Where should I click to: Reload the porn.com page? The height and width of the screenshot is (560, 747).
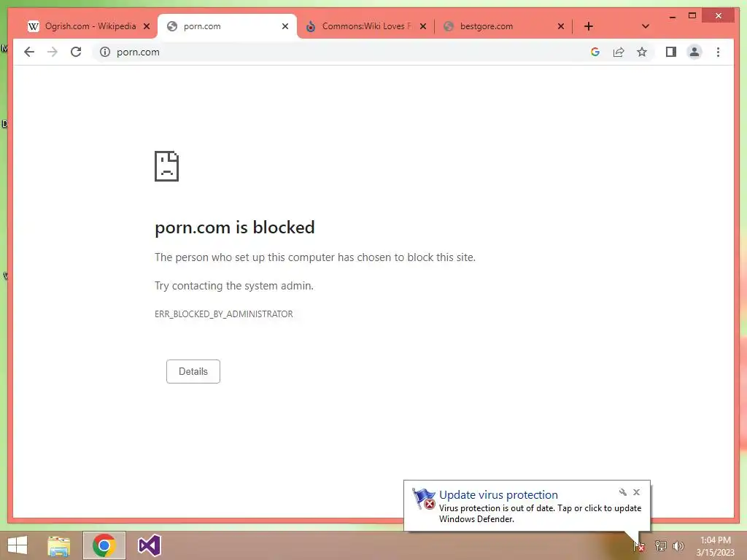click(x=76, y=52)
